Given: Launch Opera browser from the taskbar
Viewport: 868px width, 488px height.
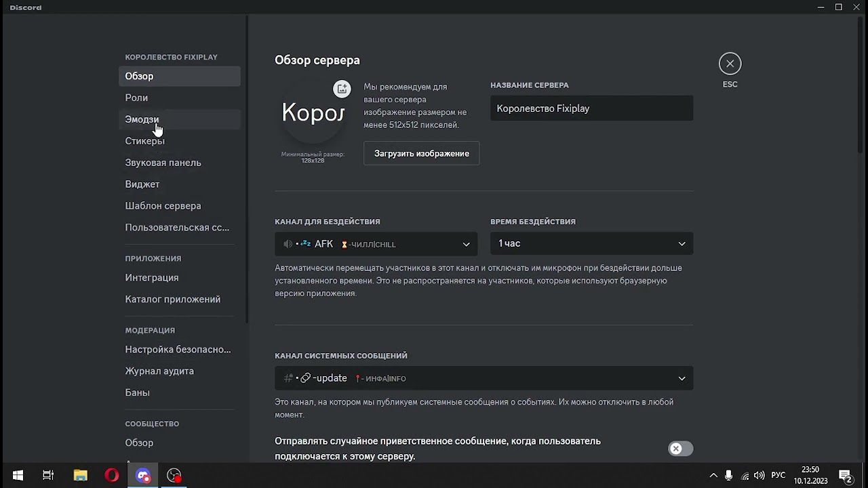Looking at the screenshot, I should pos(112,476).
